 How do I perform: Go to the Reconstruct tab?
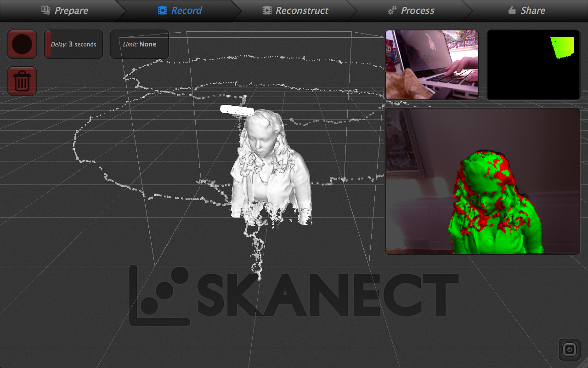[x=295, y=10]
